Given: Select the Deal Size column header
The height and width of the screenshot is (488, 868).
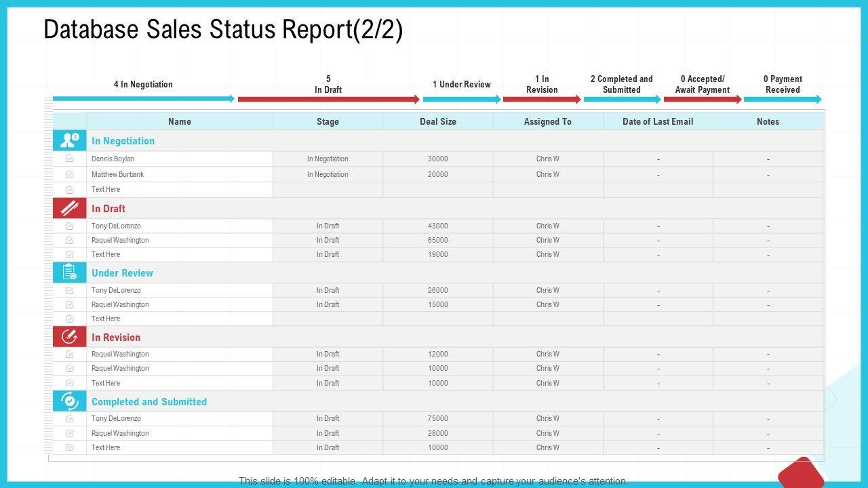Looking at the screenshot, I should (x=438, y=121).
